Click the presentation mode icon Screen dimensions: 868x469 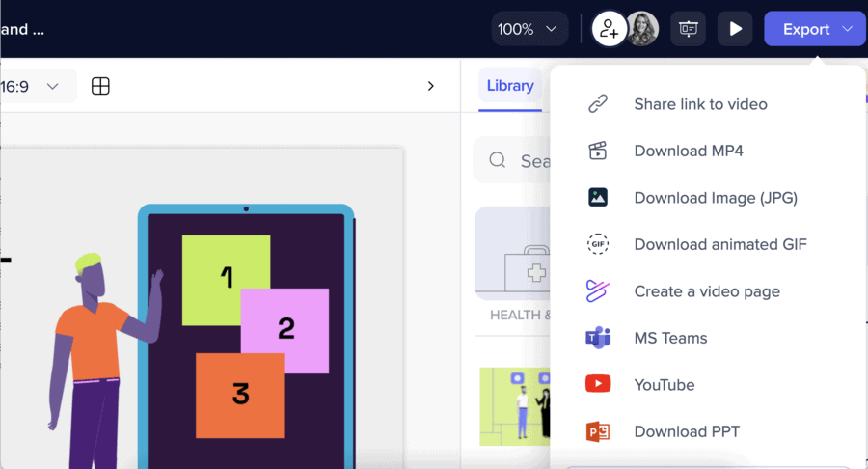click(689, 29)
